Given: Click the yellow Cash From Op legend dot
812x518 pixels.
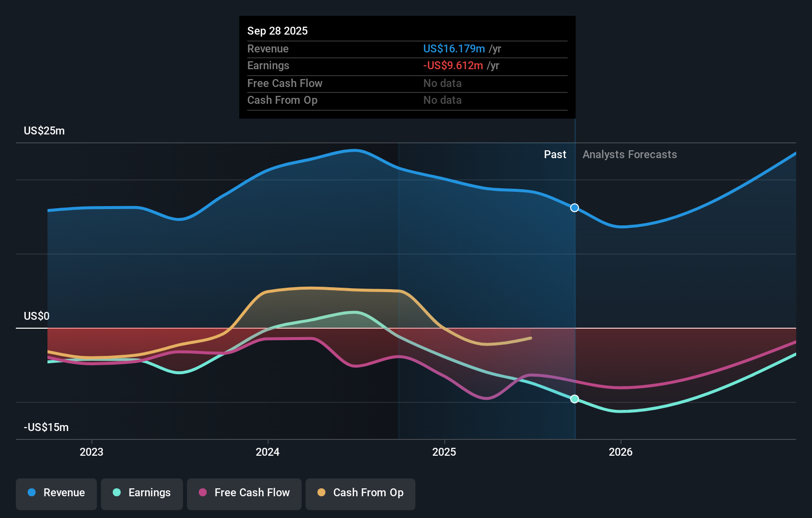Looking at the screenshot, I should [x=321, y=493].
